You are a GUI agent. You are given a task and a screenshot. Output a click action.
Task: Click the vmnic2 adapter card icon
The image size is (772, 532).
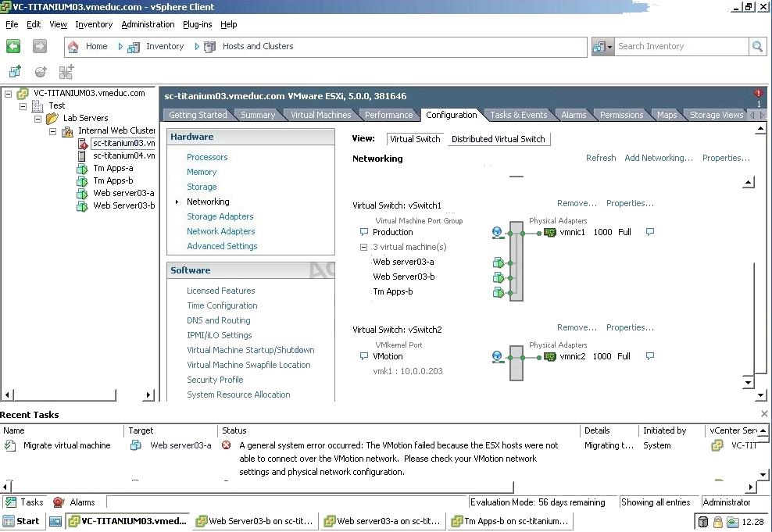pos(550,356)
